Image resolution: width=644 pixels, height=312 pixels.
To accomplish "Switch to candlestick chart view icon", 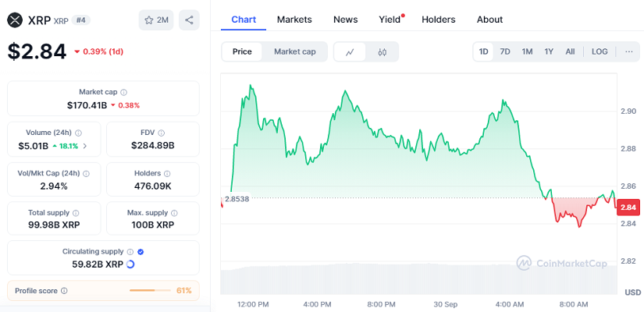I will click(382, 51).
